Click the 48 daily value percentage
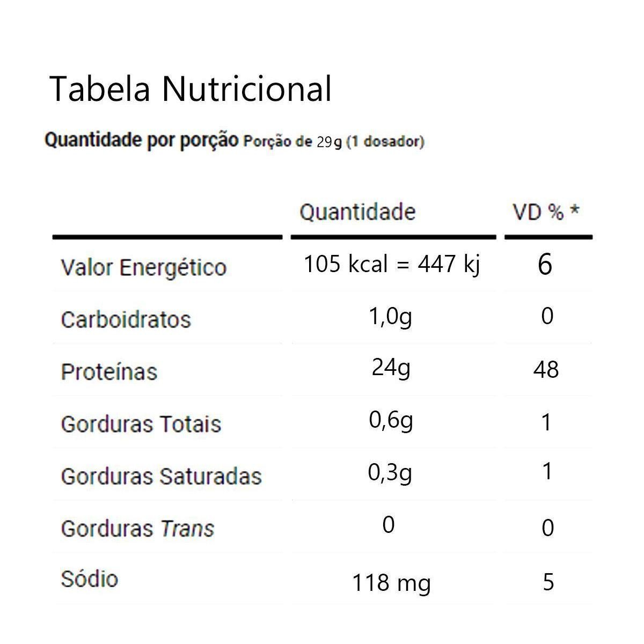The image size is (644, 644). tap(546, 370)
